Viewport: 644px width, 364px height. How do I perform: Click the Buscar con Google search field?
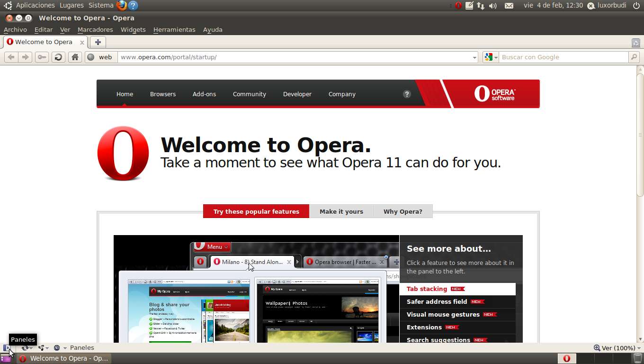(x=563, y=57)
